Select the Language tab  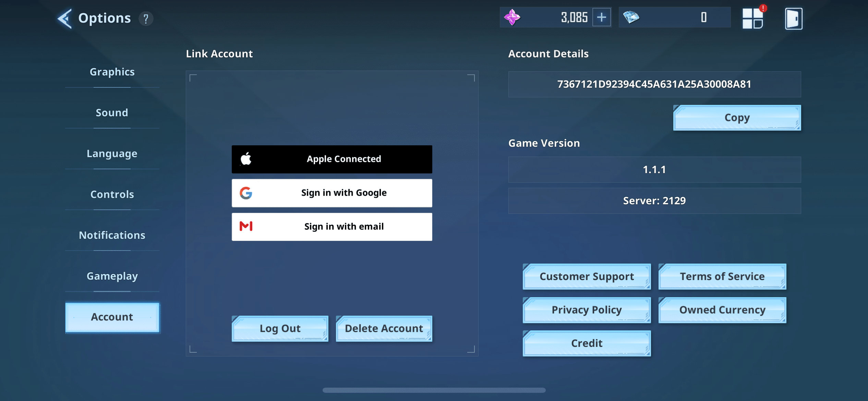point(112,154)
